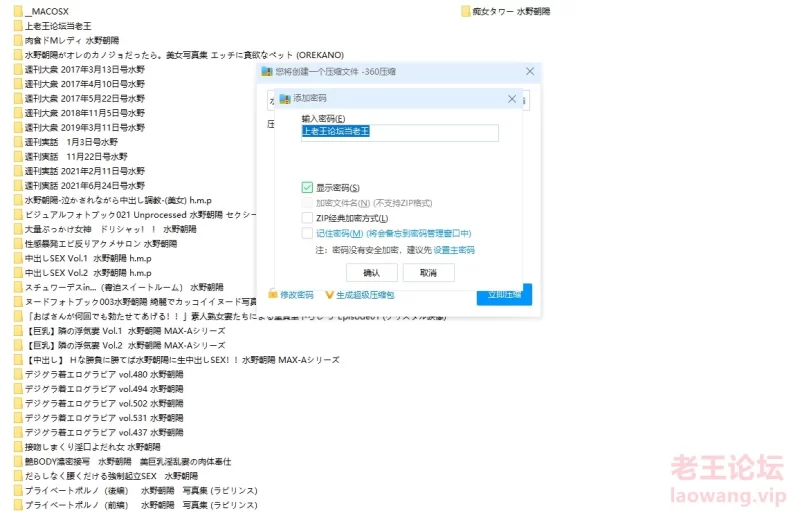
Task: Select folder icon of 021 Unprocessed row
Action: tap(18, 214)
